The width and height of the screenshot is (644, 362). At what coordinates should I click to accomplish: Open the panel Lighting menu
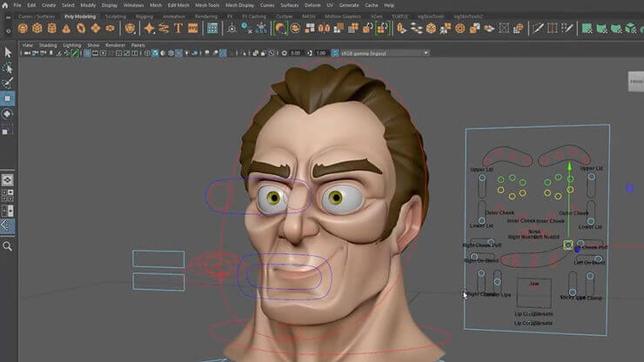[72, 45]
